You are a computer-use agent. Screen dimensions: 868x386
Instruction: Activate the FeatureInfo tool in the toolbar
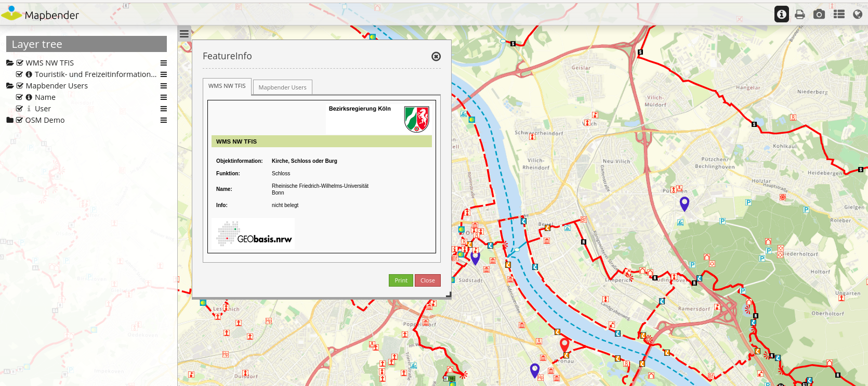tap(782, 14)
